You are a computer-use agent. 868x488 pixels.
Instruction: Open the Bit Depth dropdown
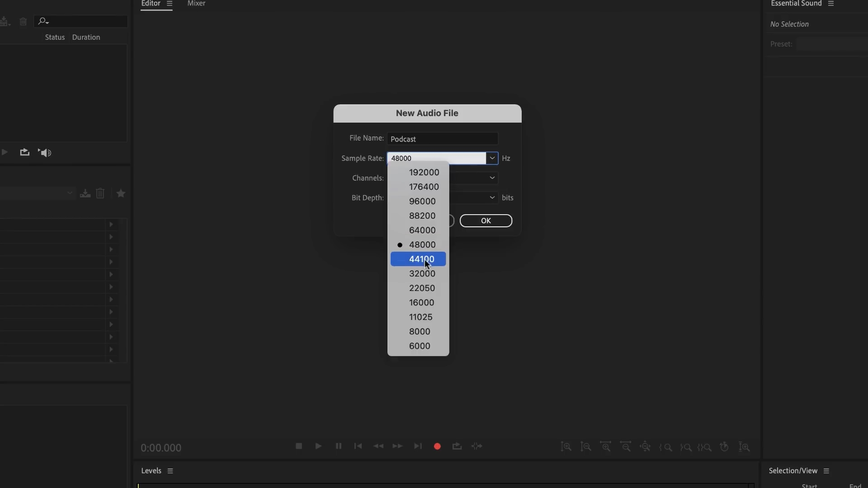492,197
